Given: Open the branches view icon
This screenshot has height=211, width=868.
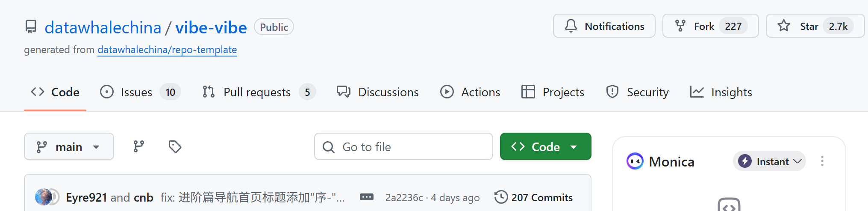Looking at the screenshot, I should click(139, 147).
